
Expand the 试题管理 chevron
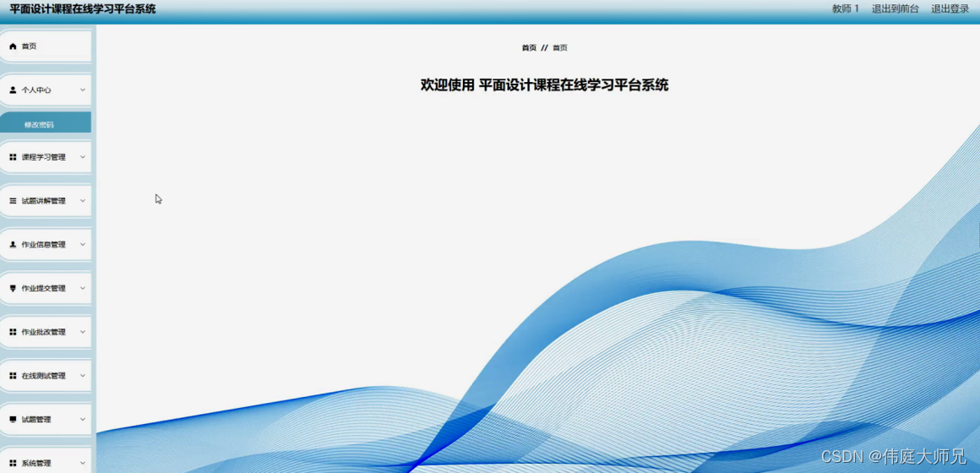coord(83,420)
